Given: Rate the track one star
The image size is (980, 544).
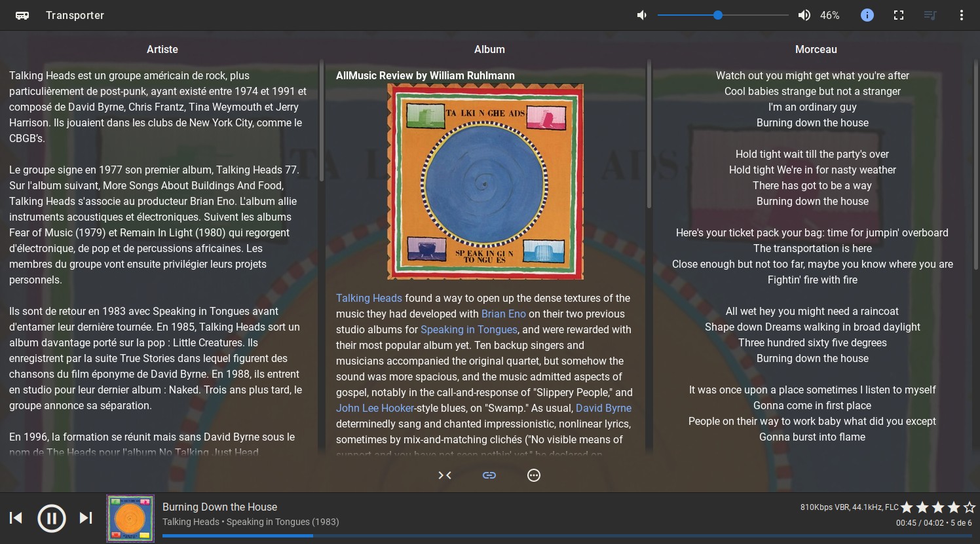Looking at the screenshot, I should coord(907,507).
